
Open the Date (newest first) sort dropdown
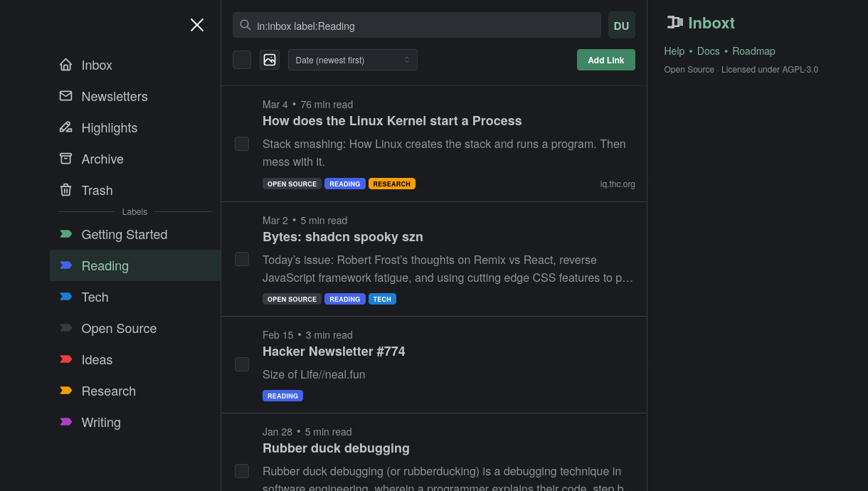point(352,60)
